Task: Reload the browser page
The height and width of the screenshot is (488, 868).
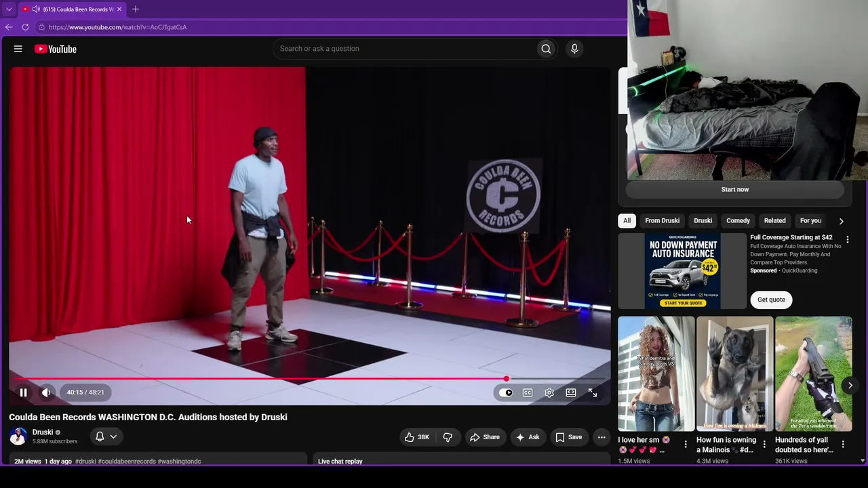Action: click(25, 27)
